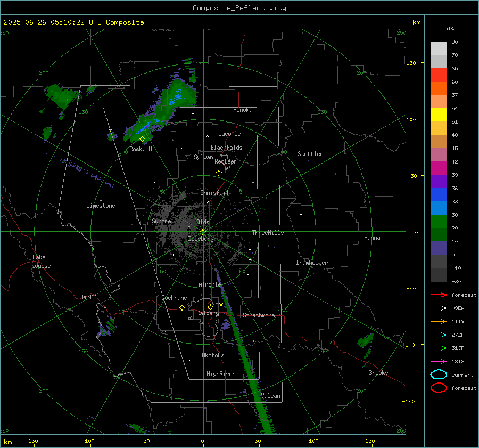Select the green 30 dBZ color swatch
Image resolution: width=479 pixels, height=448 pixels.
point(439,222)
